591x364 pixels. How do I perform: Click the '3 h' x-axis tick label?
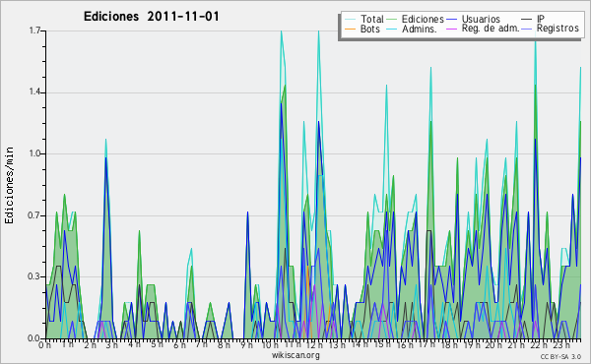click(x=111, y=345)
